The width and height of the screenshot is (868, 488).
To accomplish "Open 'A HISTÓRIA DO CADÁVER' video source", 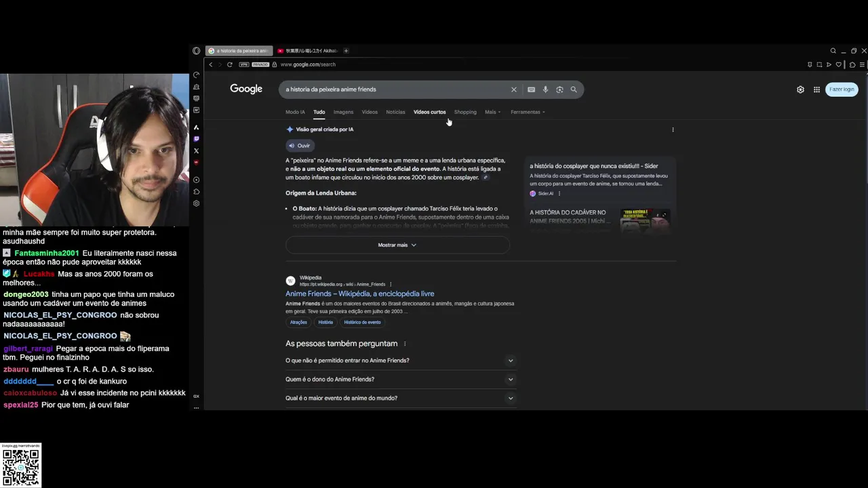I will (x=571, y=217).
